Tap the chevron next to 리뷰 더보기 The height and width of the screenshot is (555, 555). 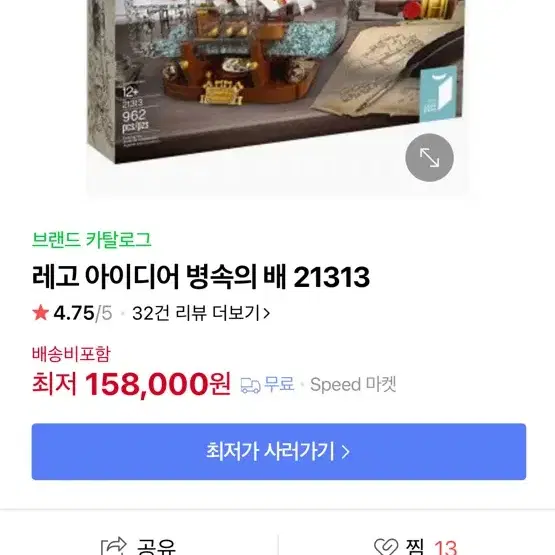tap(267, 313)
